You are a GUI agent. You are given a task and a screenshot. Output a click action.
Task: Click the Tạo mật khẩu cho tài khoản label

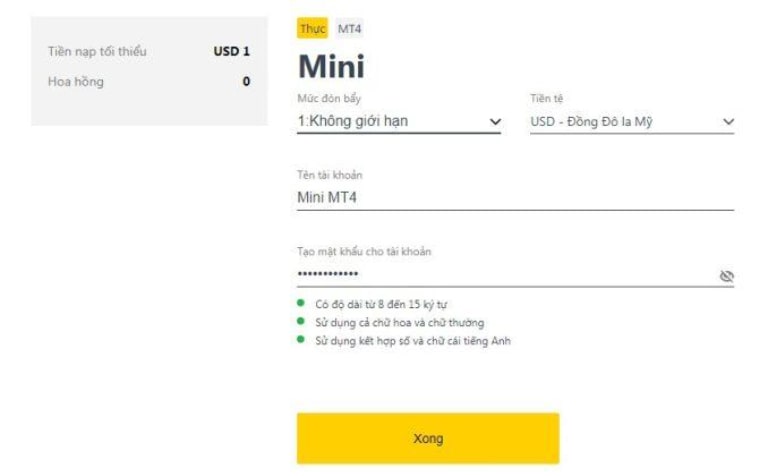363,251
